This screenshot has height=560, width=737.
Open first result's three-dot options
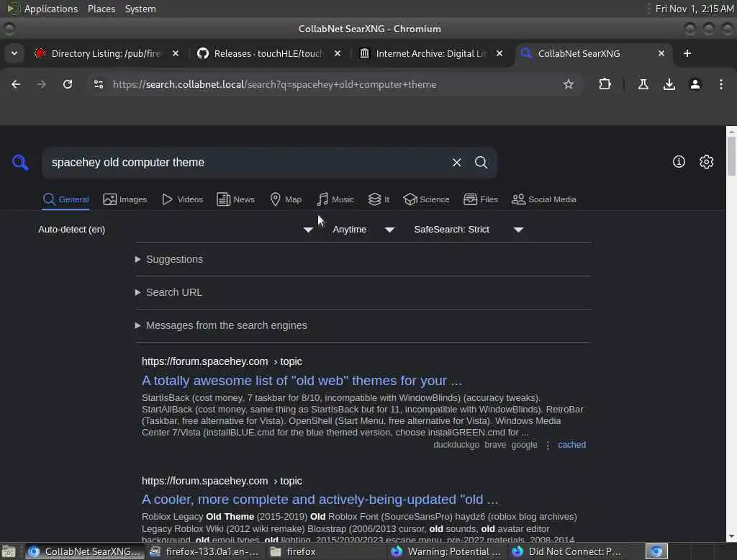[x=548, y=445]
